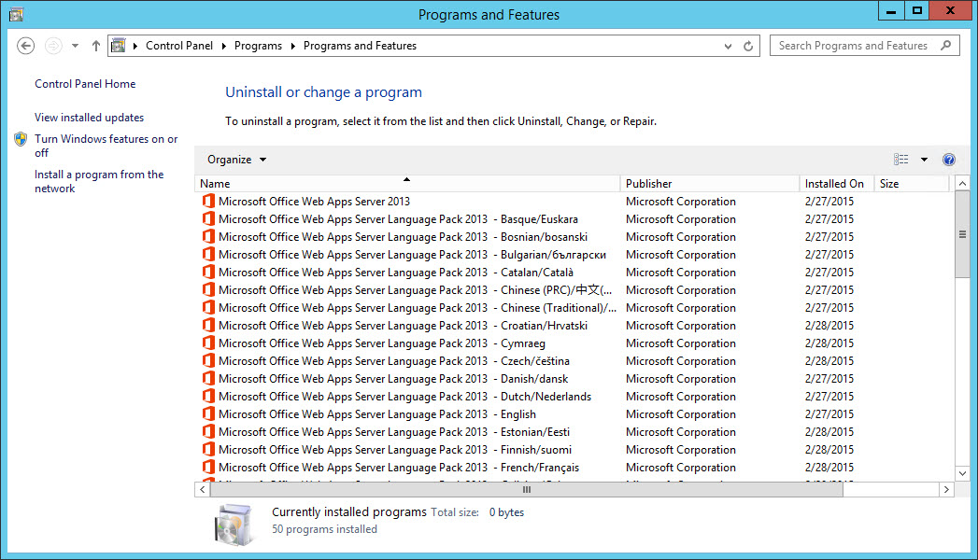Click install date of Finnish/suomi row
978x560 pixels.
(829, 450)
